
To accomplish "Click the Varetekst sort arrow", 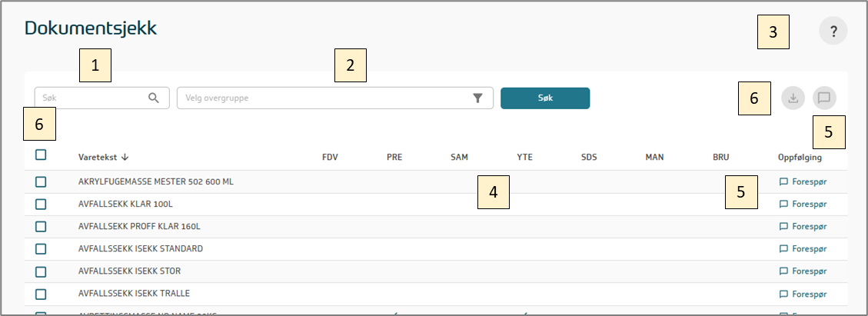I will coord(125,158).
